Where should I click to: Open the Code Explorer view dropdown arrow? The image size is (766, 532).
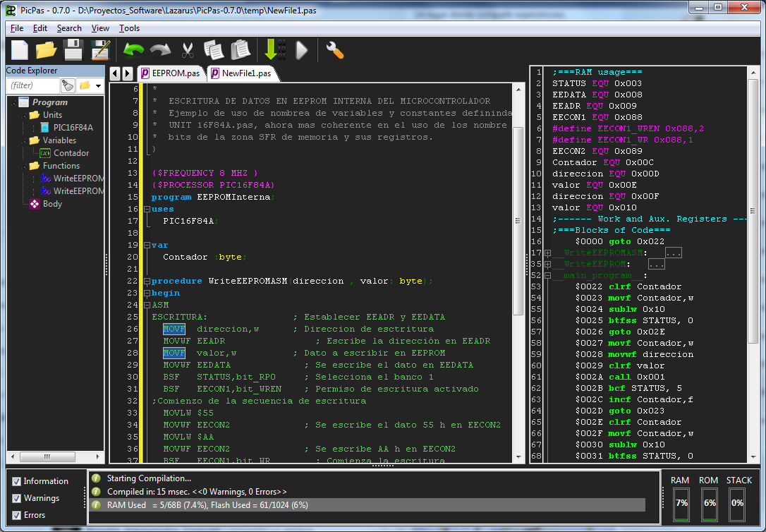(x=98, y=86)
